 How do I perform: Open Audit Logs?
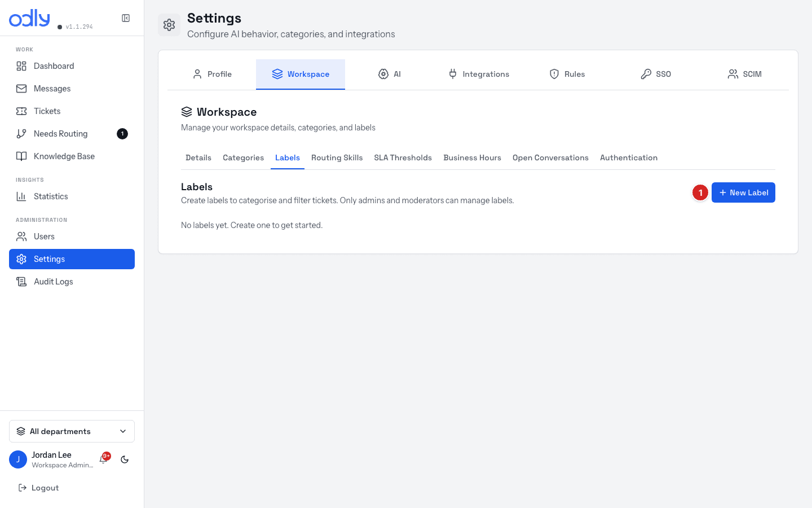(72, 282)
